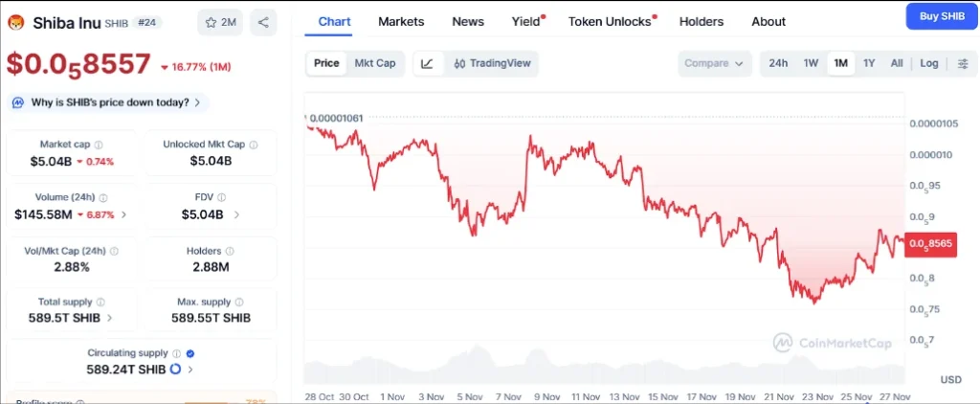Screen dimensions: 980x404
Task: Open 'Why is SHIB's price down today?'
Action: [x=109, y=101]
